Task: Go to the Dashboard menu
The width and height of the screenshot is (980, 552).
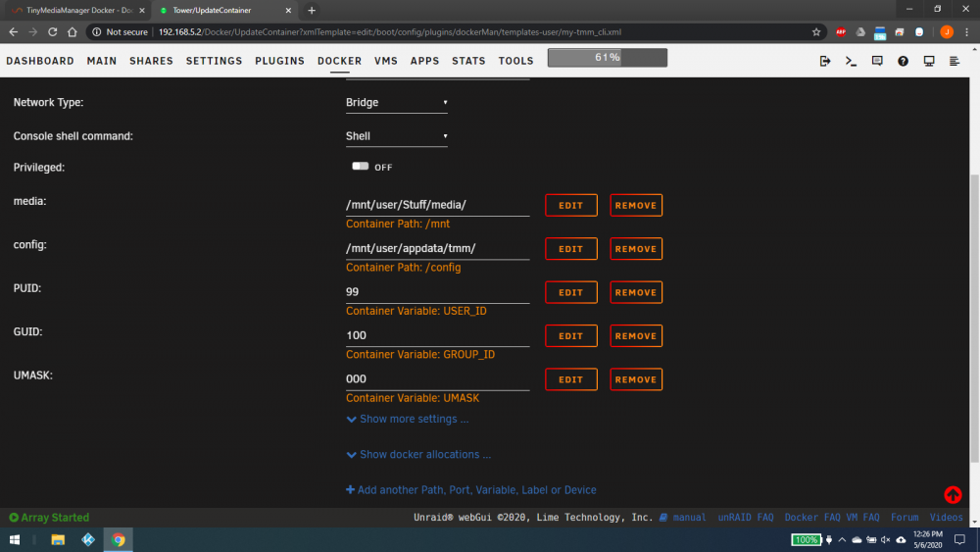Action: point(40,61)
